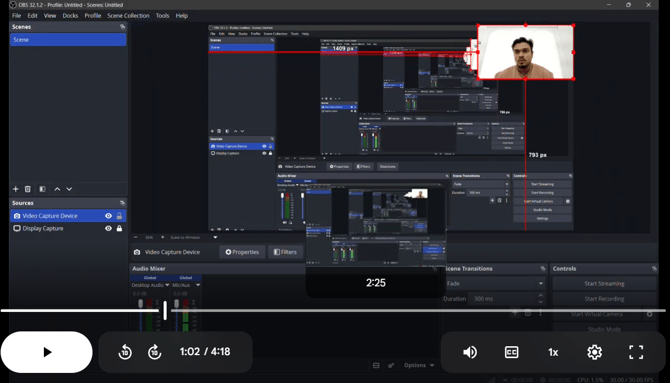Zoom in the preview with plus icon
This screenshot has height=383, width=670.
(162, 237)
